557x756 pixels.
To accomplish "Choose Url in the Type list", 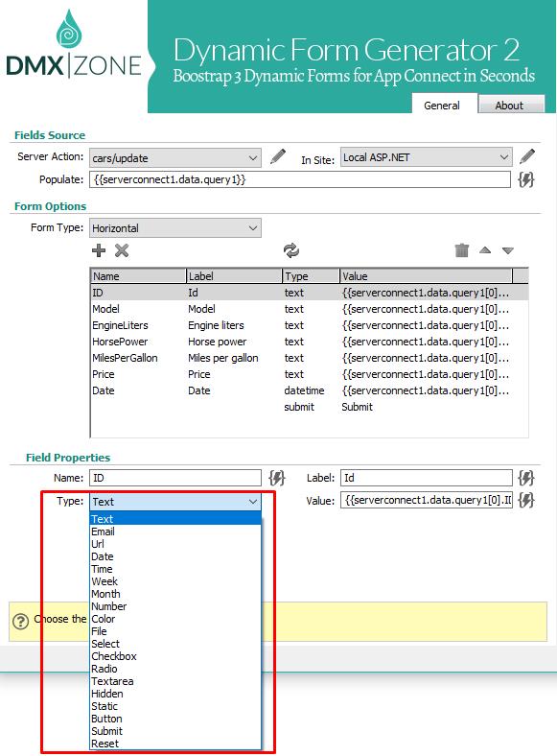I will coord(175,544).
